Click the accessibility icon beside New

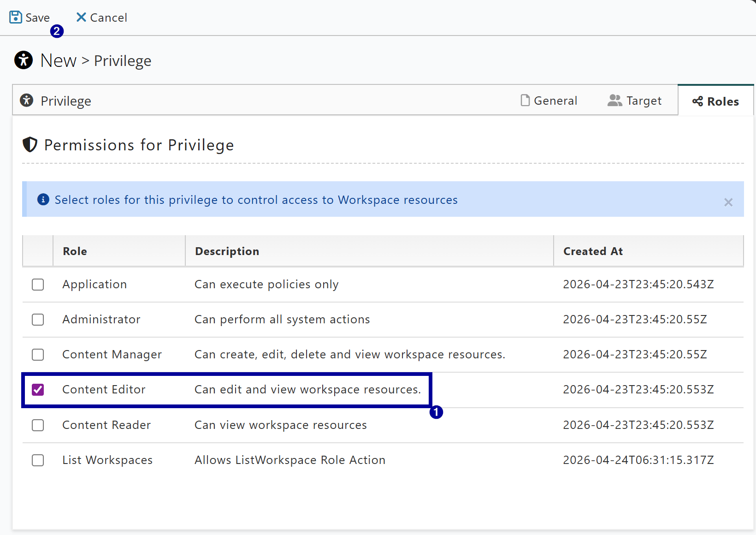[24, 60]
